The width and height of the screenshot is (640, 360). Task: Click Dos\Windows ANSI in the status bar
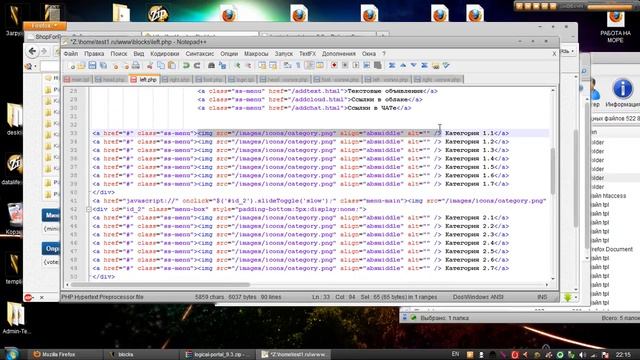point(478,297)
